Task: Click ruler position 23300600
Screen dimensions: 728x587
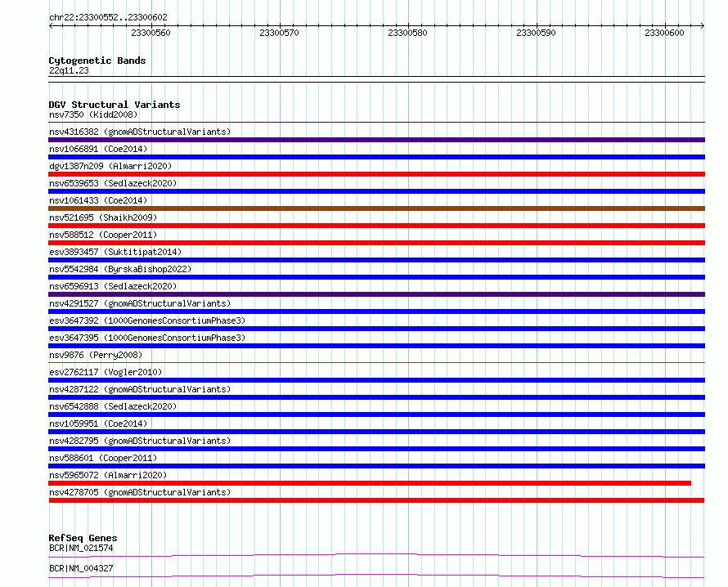Action: [x=664, y=33]
